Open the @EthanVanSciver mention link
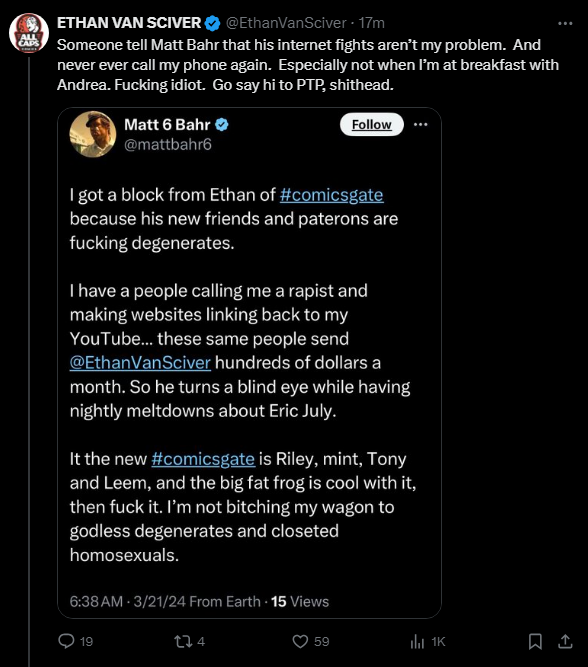The image size is (588, 667). pyautogui.click(x=140, y=363)
